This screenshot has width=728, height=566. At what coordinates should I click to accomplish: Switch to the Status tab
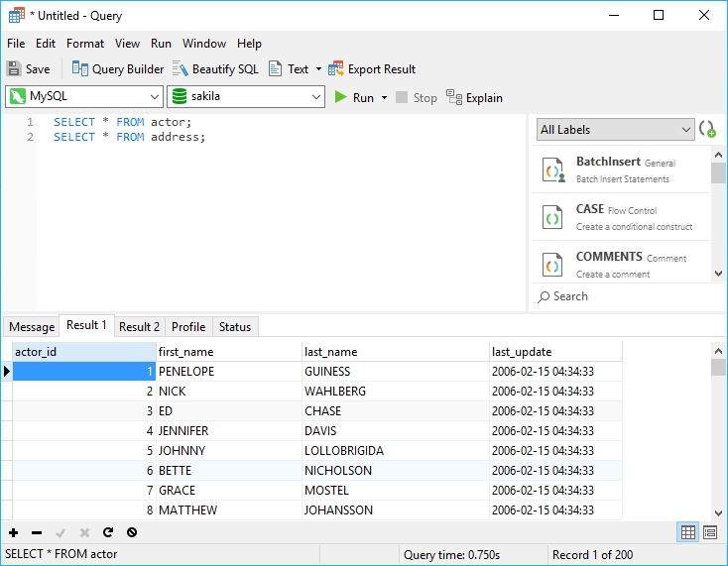click(x=235, y=327)
